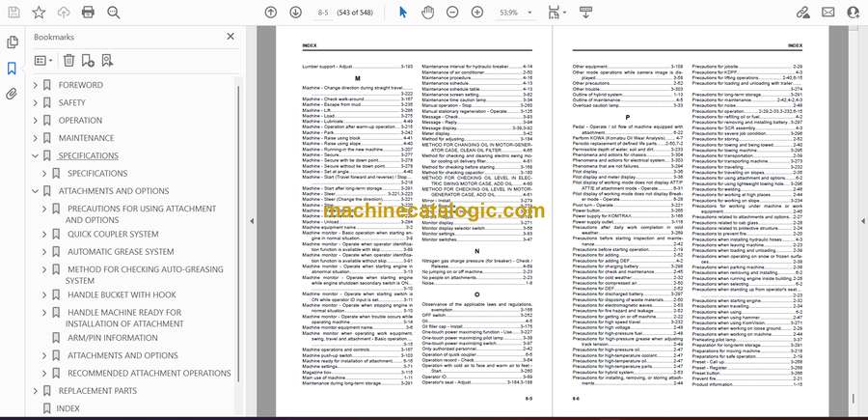Expand the AUTOMATIC GREASE SYSTEM bookmark

(x=44, y=252)
